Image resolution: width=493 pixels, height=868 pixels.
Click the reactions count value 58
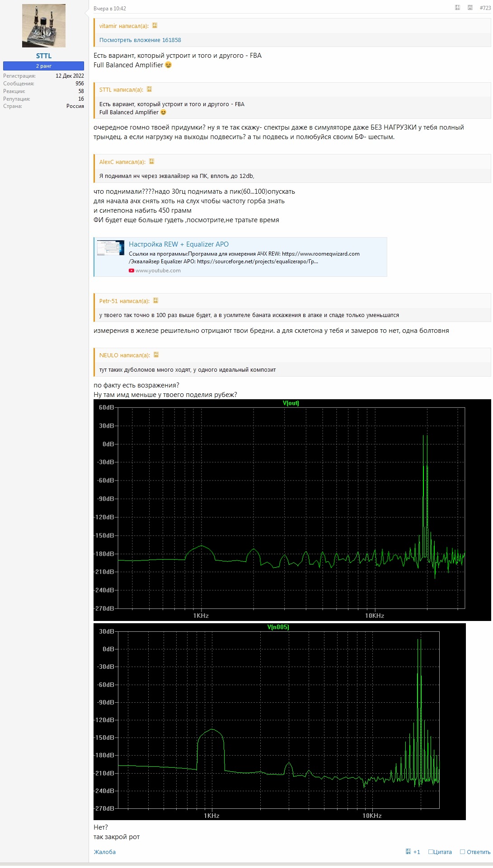[81, 91]
